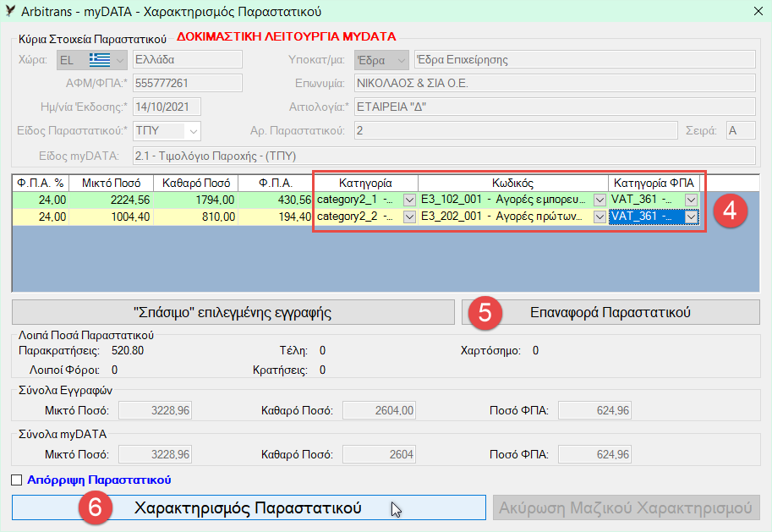Click the Αιτιολογία field ΕΤΑΙΡΕΙΑ "Δ"
Viewport: 772px width, 532px height.
pyautogui.click(x=555, y=107)
